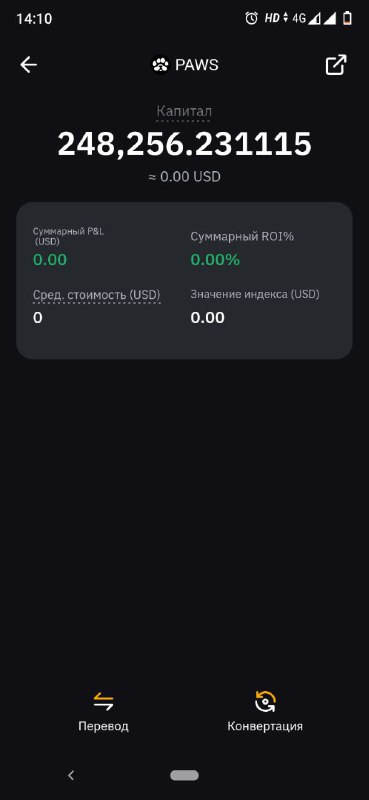The height and width of the screenshot is (800, 369).
Task: Tap the Перевод transfer arrows icon
Action: click(x=104, y=702)
